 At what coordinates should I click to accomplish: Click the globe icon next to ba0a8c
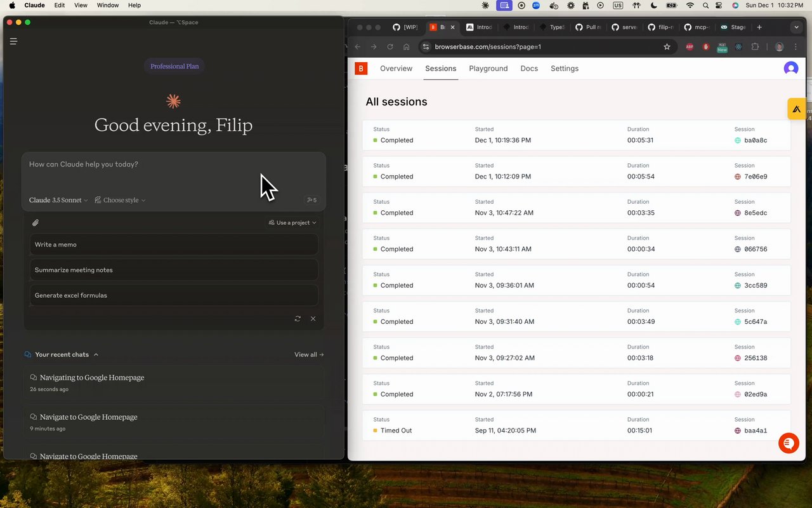(738, 140)
